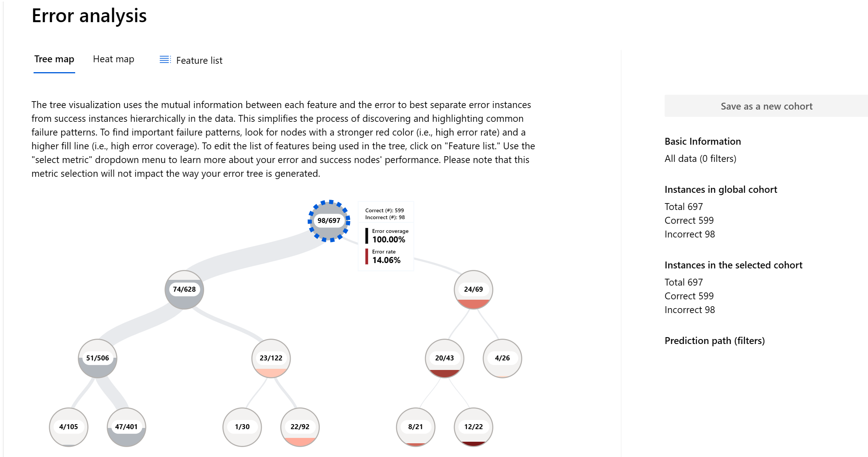Save as a new cohort

coord(766,106)
